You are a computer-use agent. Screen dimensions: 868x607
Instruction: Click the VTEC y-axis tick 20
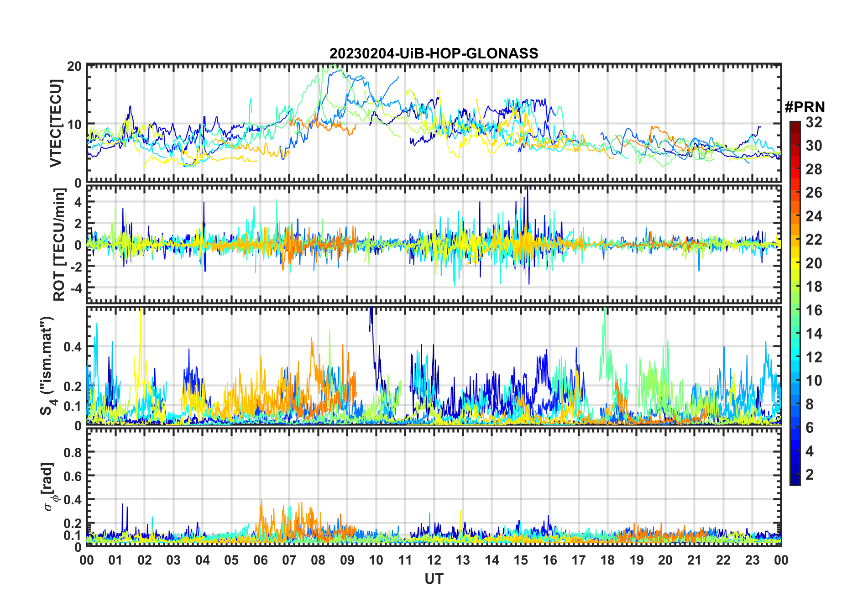click(x=74, y=66)
